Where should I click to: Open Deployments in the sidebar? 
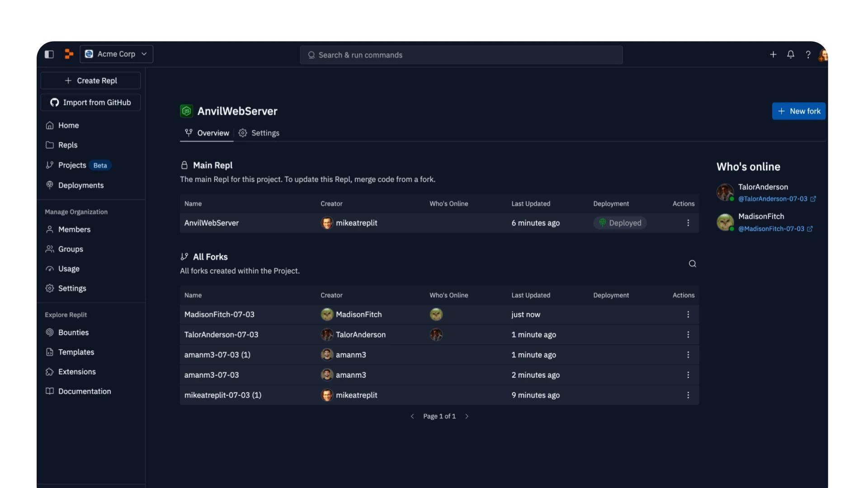point(80,185)
